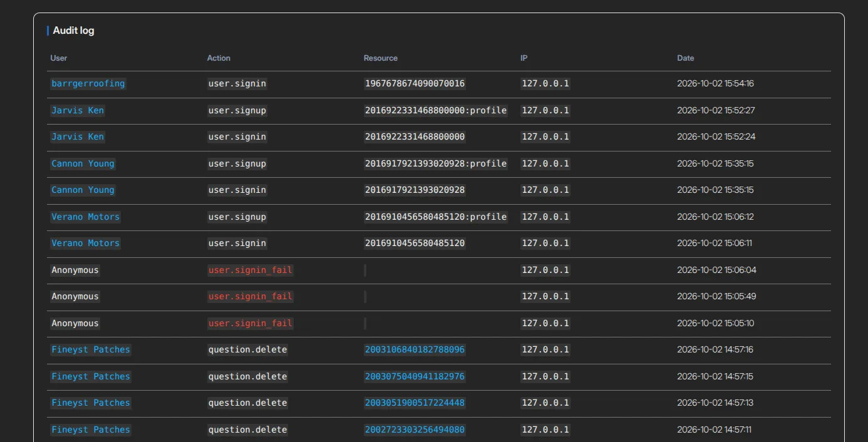Click the Date column header

(x=686, y=58)
